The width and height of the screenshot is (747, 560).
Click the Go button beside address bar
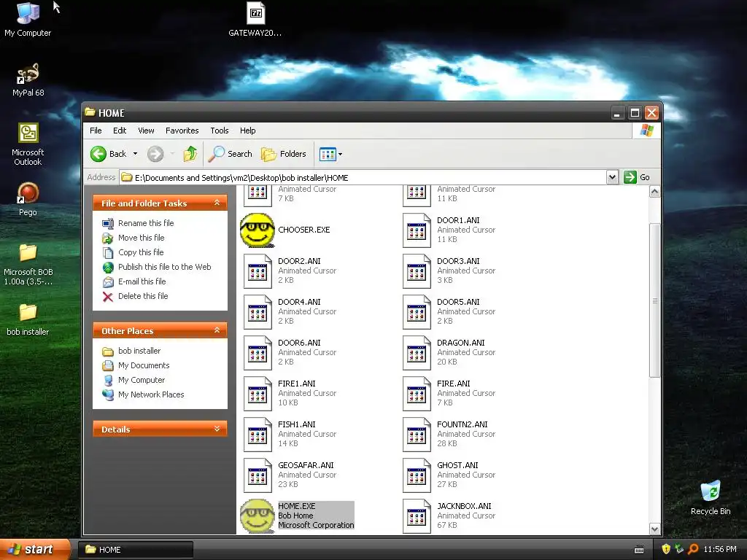(x=637, y=177)
